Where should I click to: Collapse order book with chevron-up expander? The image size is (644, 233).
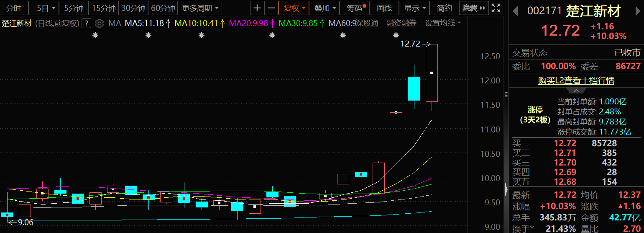[x=576, y=91]
